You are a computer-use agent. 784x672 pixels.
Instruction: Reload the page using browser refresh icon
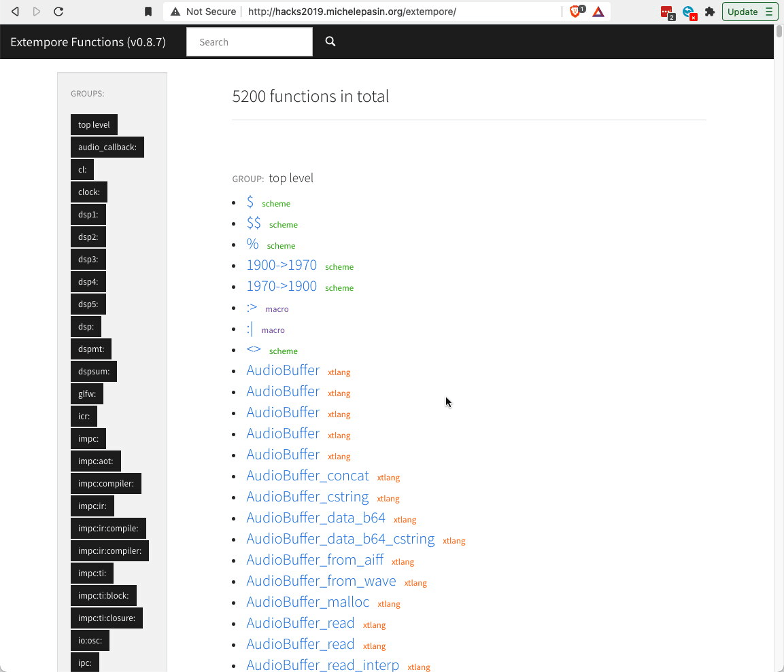click(x=58, y=12)
